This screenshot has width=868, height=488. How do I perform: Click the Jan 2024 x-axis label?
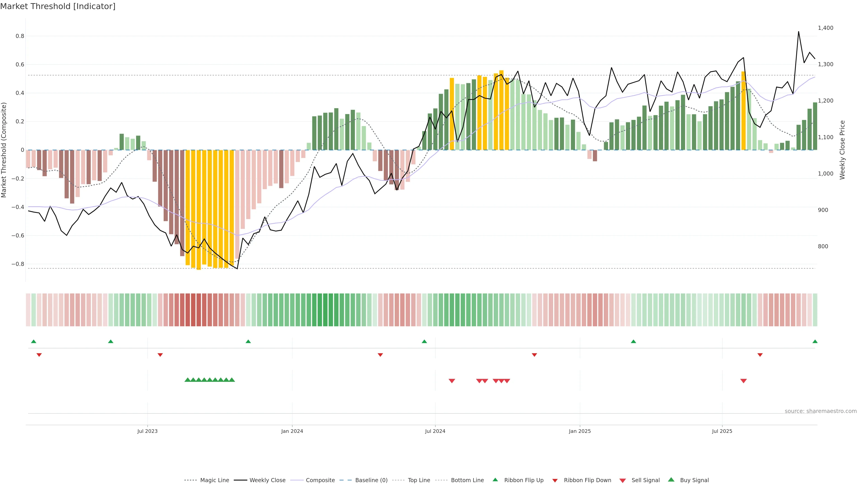point(292,431)
